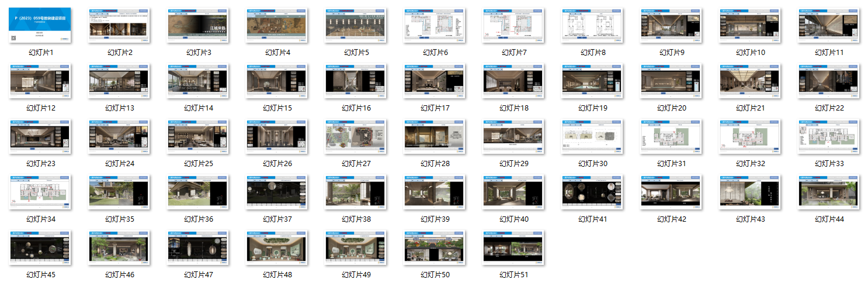Select slide thumbnail labeled 幻灯片34
This screenshot has height=286, width=868.
coord(40,192)
